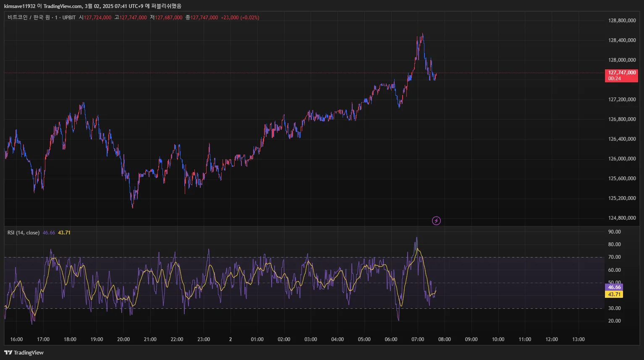Image resolution: width=644 pixels, height=360 pixels.
Task: Click the 17:00 time axis label
Action: tap(43, 339)
